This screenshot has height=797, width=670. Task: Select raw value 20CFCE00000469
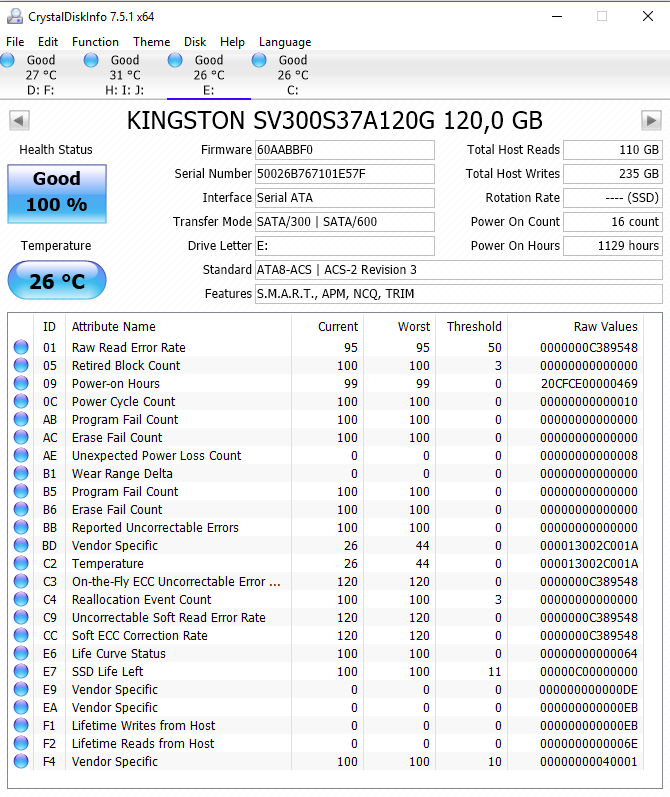click(x=589, y=384)
